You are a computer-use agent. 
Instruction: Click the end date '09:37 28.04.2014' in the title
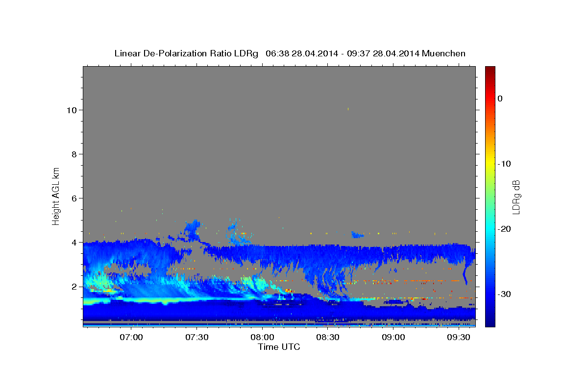383,53
